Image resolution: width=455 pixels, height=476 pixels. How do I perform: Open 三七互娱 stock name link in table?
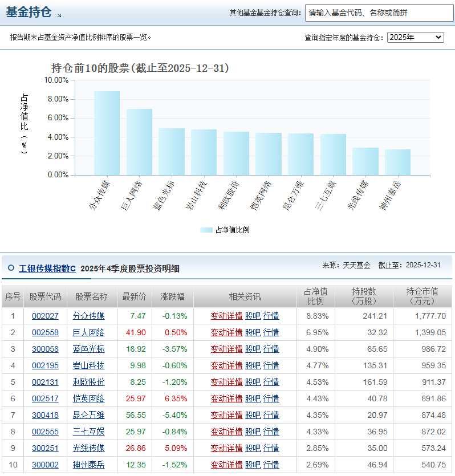88,432
